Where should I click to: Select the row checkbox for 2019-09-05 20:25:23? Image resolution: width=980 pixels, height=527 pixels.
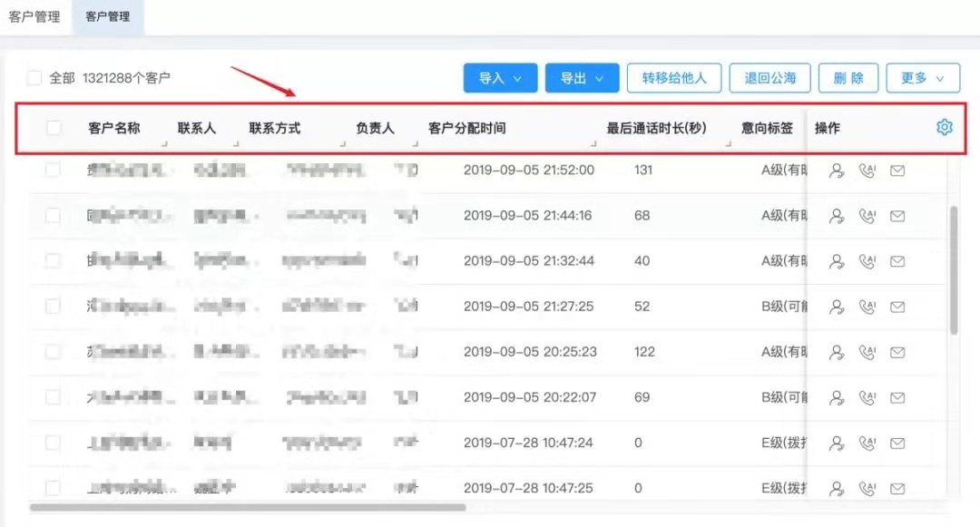[x=54, y=352]
